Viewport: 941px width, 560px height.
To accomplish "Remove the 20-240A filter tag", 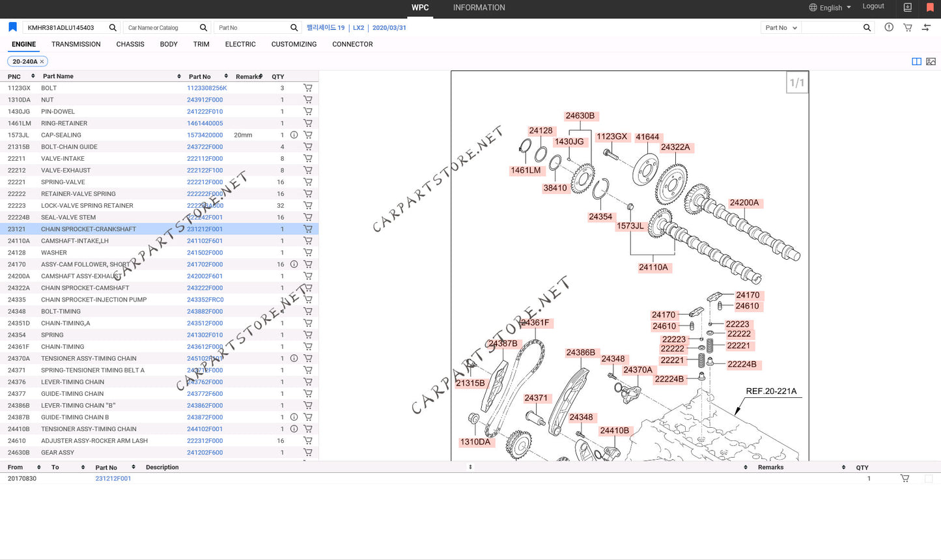I will pyautogui.click(x=42, y=62).
